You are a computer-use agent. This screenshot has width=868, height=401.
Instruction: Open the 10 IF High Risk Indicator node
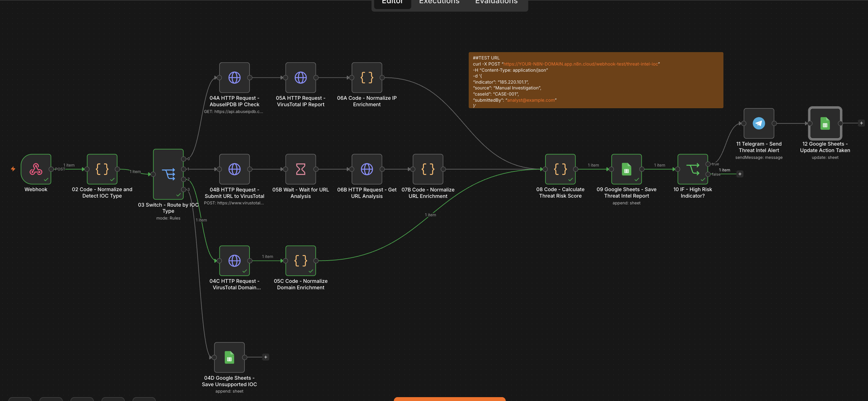point(693,169)
